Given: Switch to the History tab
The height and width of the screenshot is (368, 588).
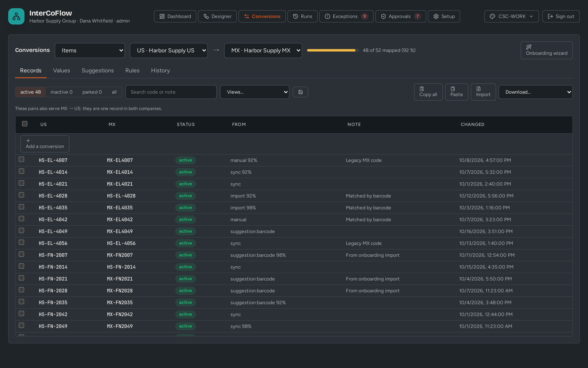Looking at the screenshot, I should click(161, 71).
